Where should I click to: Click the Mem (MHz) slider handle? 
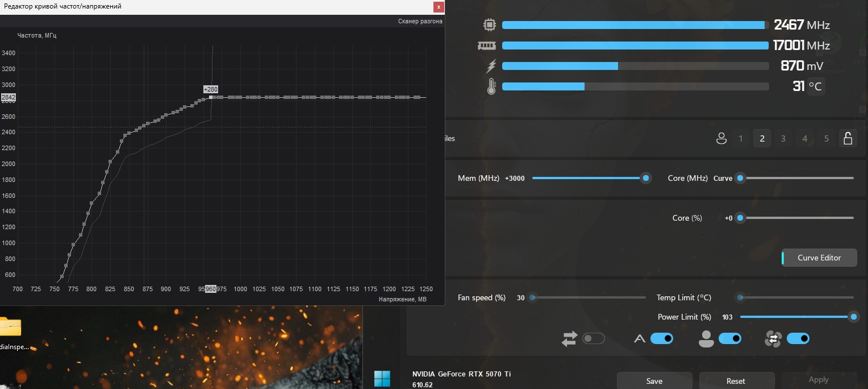coord(646,178)
